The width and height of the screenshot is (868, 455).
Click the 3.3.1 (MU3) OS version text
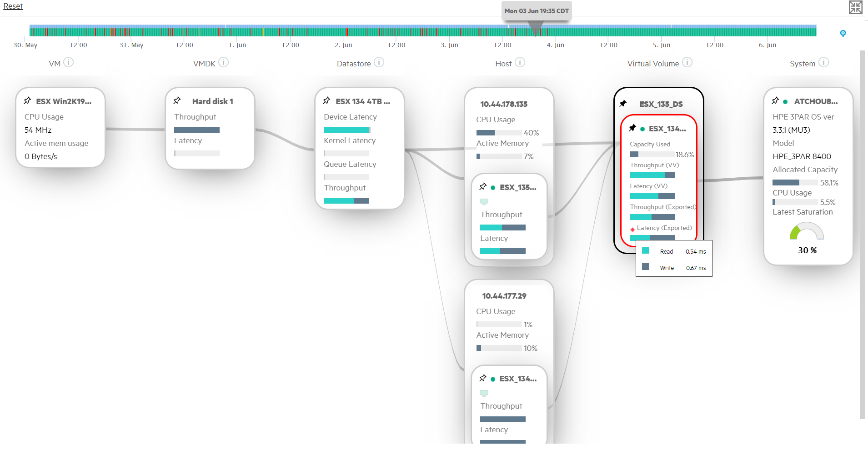[792, 130]
